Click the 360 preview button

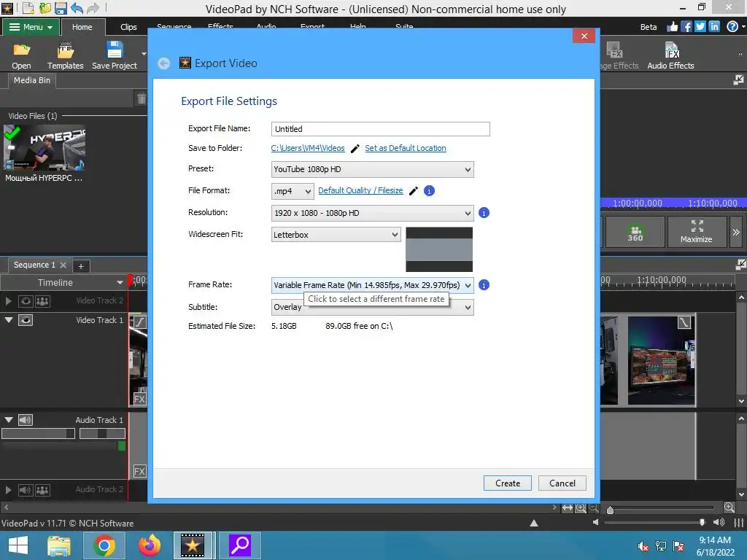coord(635,232)
